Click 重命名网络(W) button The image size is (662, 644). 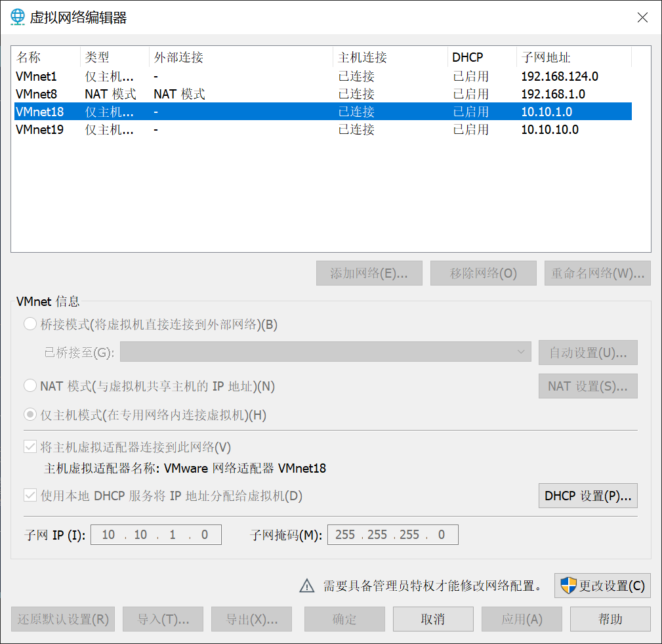pos(598,273)
